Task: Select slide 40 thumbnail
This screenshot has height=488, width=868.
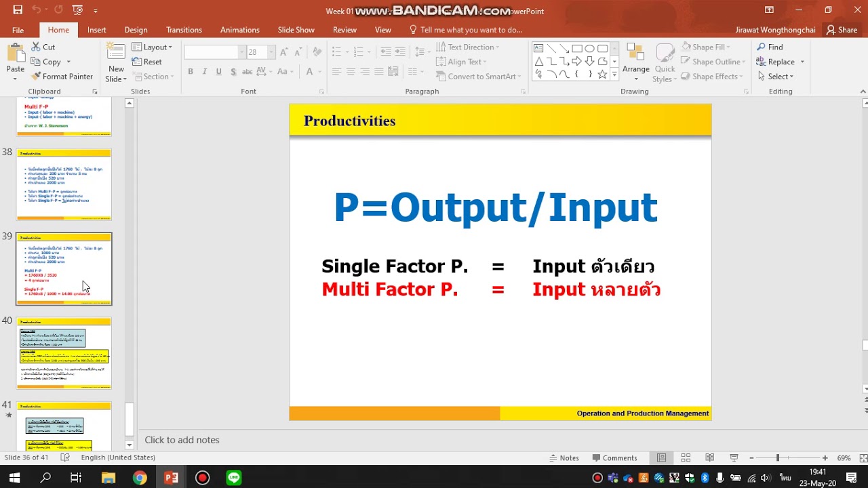Action: (x=64, y=352)
